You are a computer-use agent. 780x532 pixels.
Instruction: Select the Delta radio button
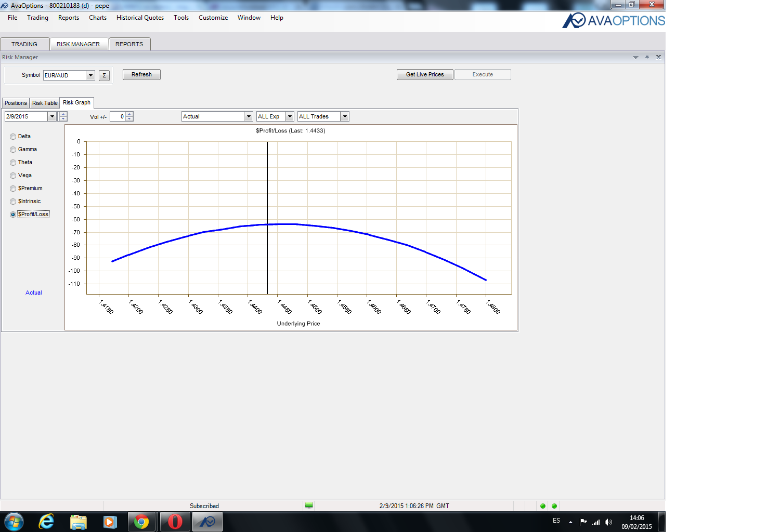click(x=13, y=137)
